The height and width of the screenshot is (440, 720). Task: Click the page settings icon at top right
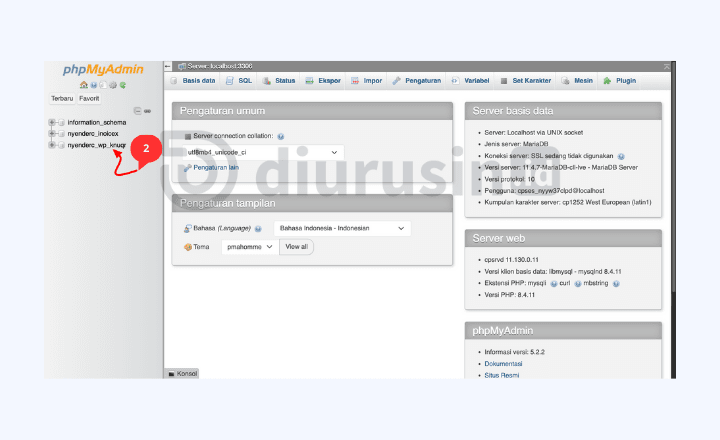pos(667,67)
